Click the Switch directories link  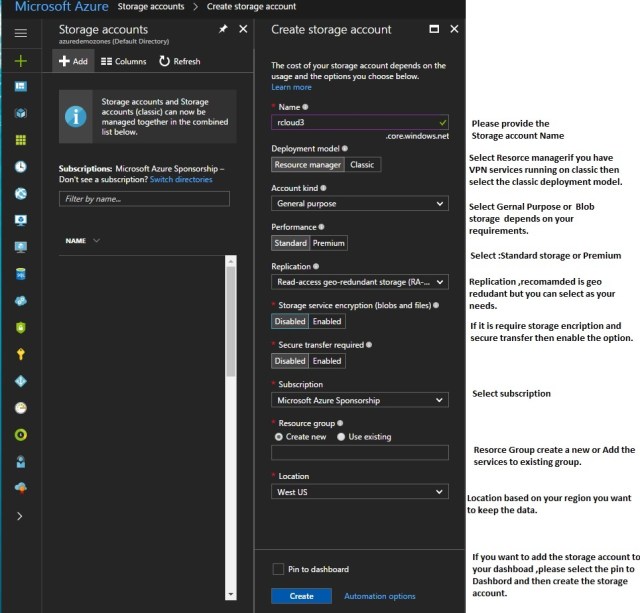pos(181,180)
